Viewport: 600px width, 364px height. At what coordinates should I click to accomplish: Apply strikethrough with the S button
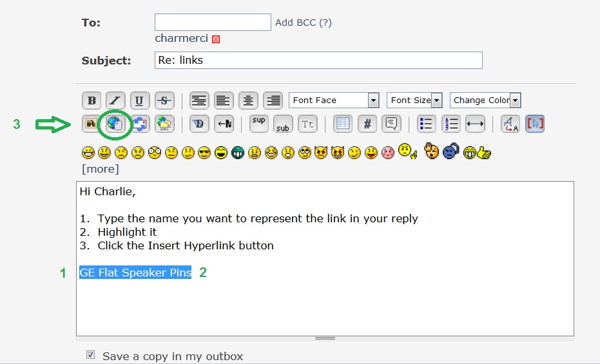click(164, 101)
